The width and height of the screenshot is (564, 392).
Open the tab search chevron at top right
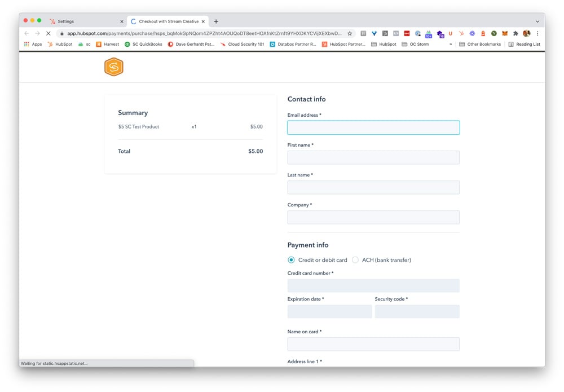tap(536, 20)
